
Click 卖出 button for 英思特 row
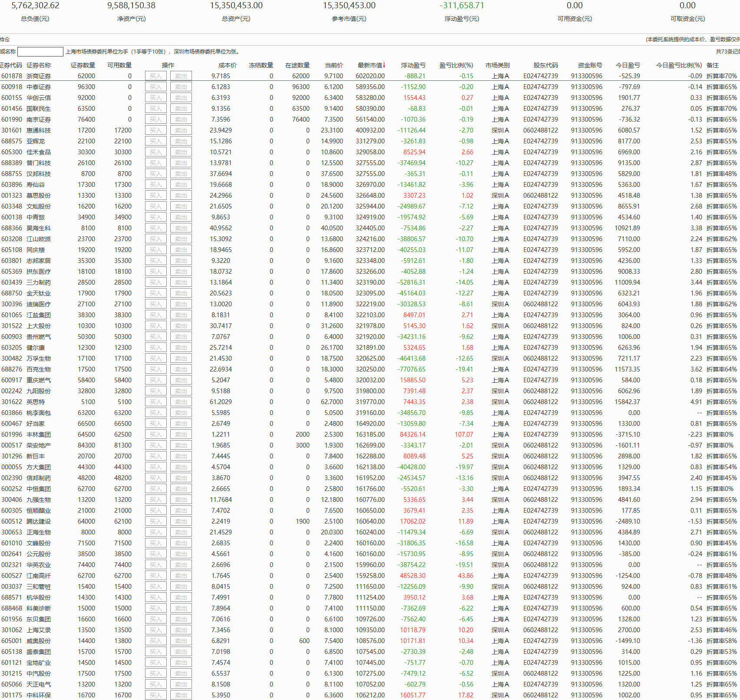coord(181,402)
